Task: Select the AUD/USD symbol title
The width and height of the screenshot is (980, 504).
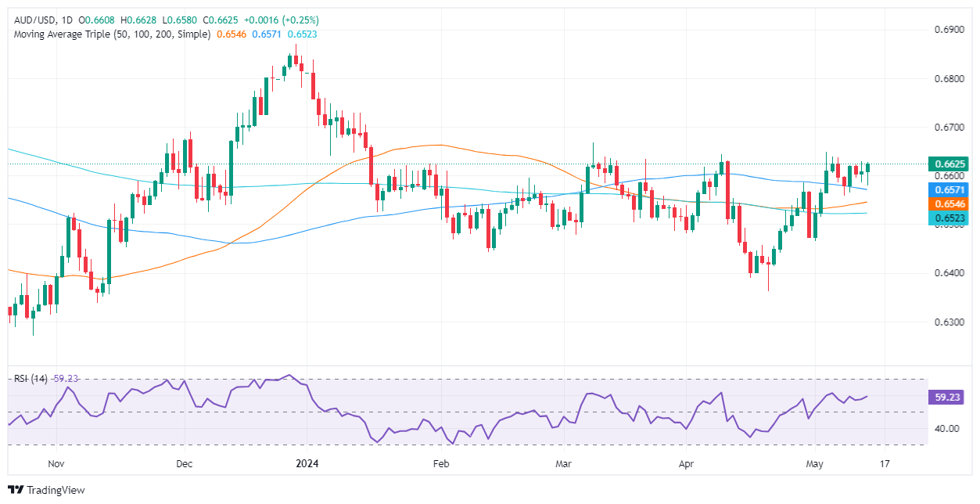Action: [33, 20]
